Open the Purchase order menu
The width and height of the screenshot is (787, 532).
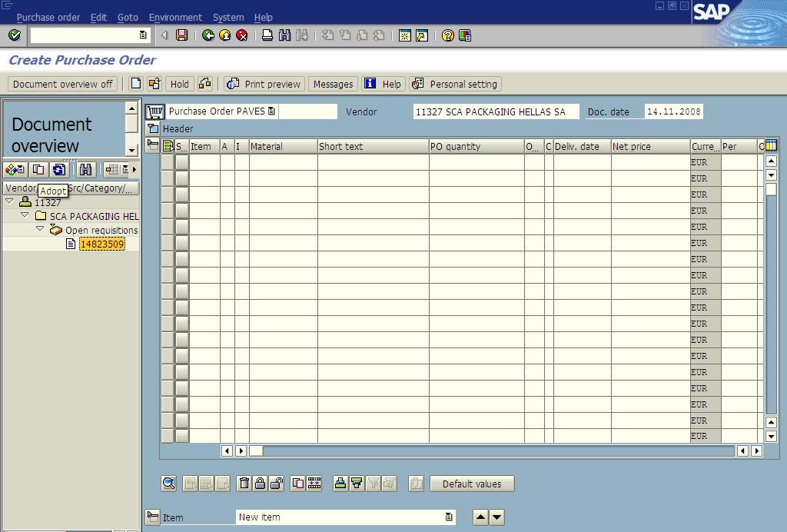[x=48, y=17]
